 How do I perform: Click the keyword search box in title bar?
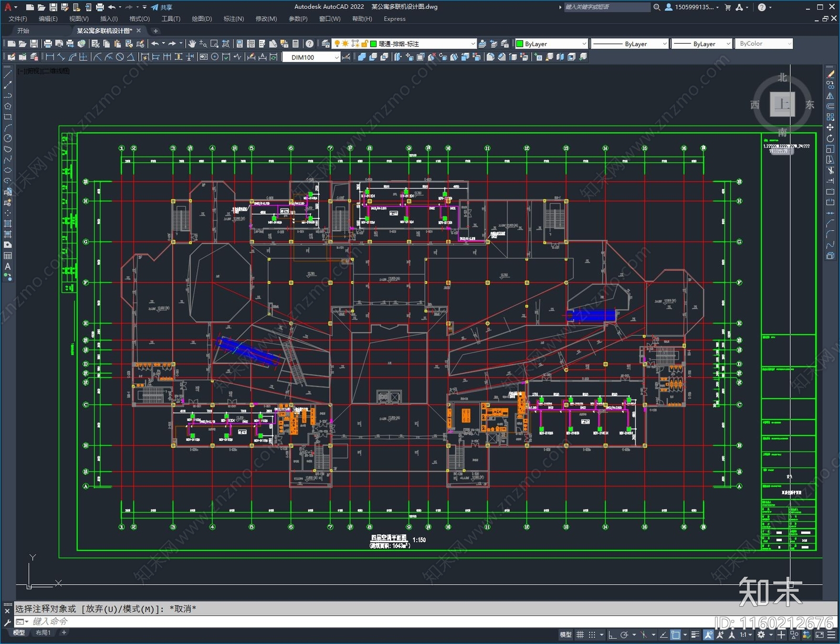606,7
